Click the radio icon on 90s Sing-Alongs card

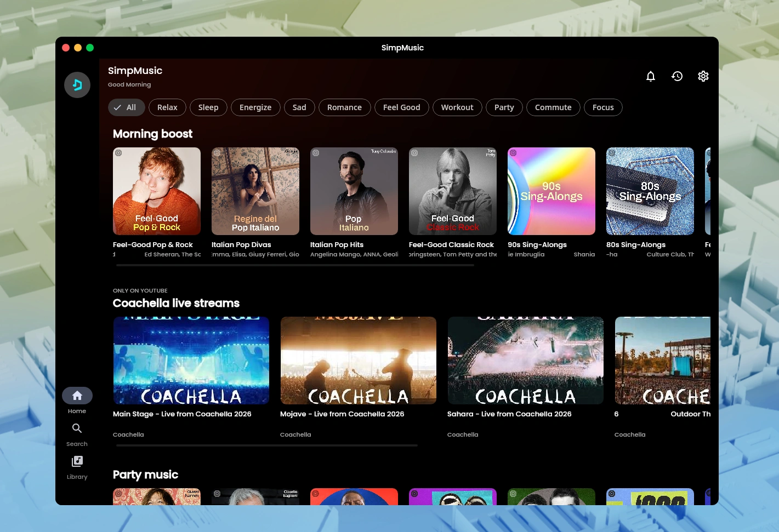tap(513, 153)
